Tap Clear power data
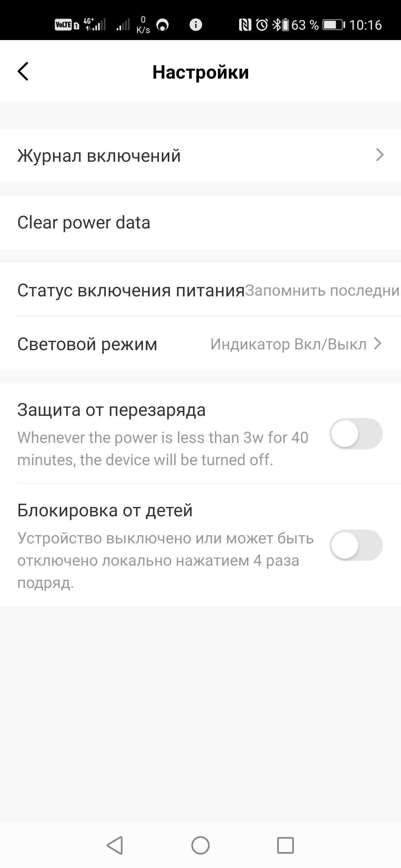The image size is (401, 868). [x=84, y=223]
